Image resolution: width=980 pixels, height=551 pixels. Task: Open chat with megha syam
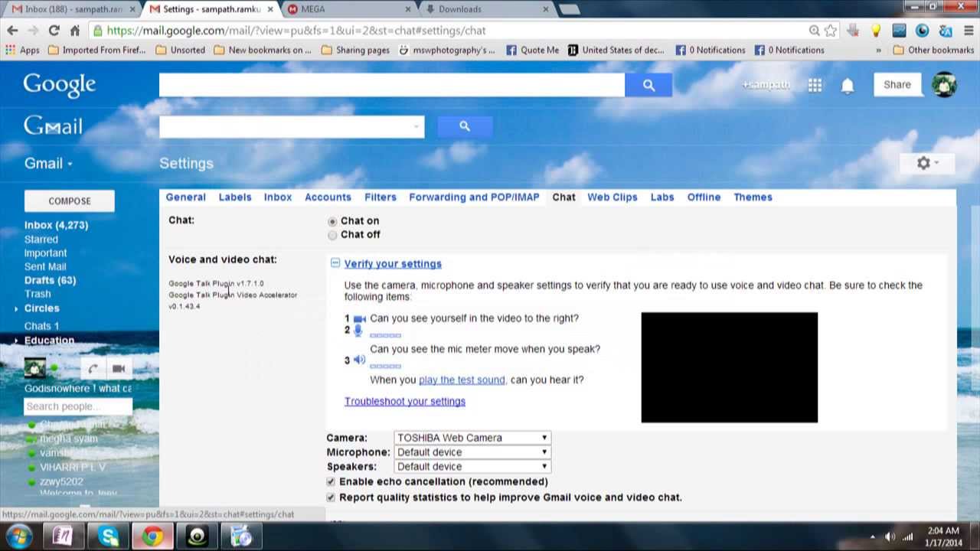68,439
